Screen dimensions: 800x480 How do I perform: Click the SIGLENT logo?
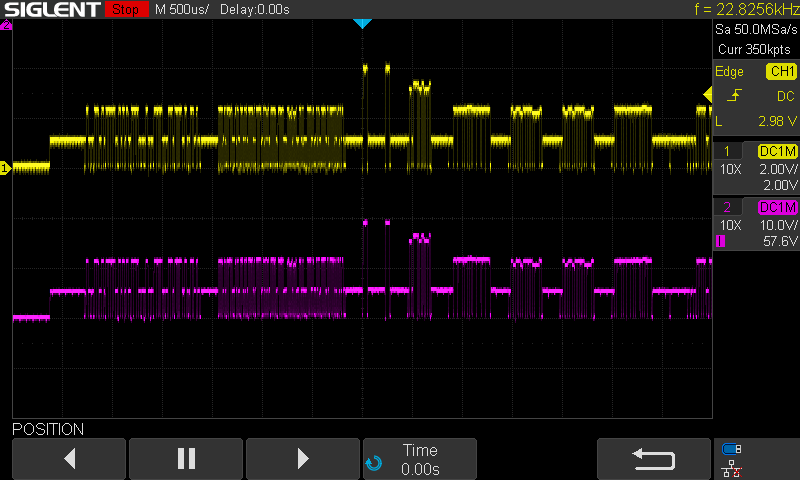pyautogui.click(x=52, y=9)
